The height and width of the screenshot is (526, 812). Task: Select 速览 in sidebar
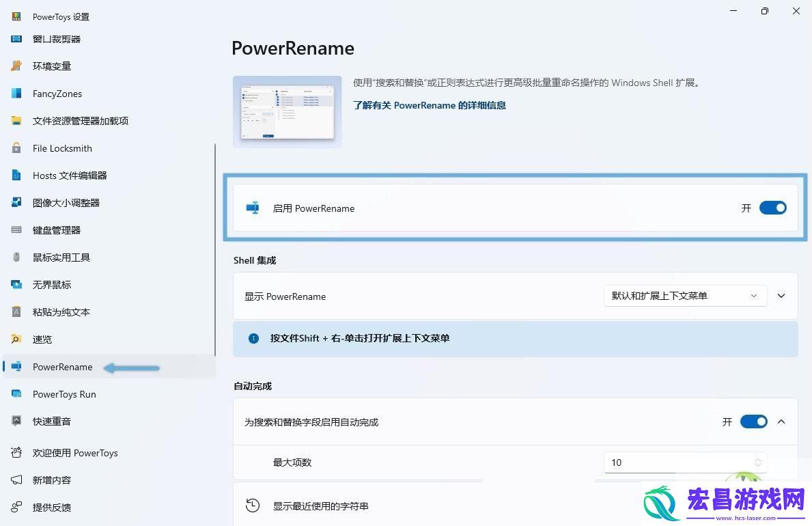coord(42,340)
